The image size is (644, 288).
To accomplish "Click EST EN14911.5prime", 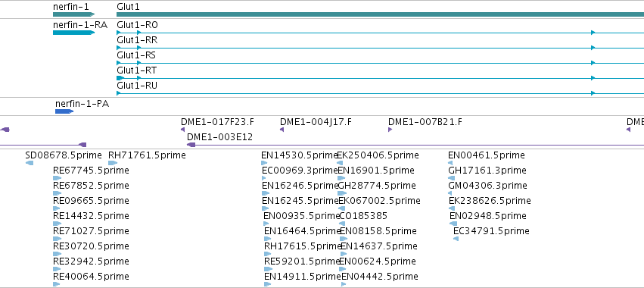I will tap(303, 276).
